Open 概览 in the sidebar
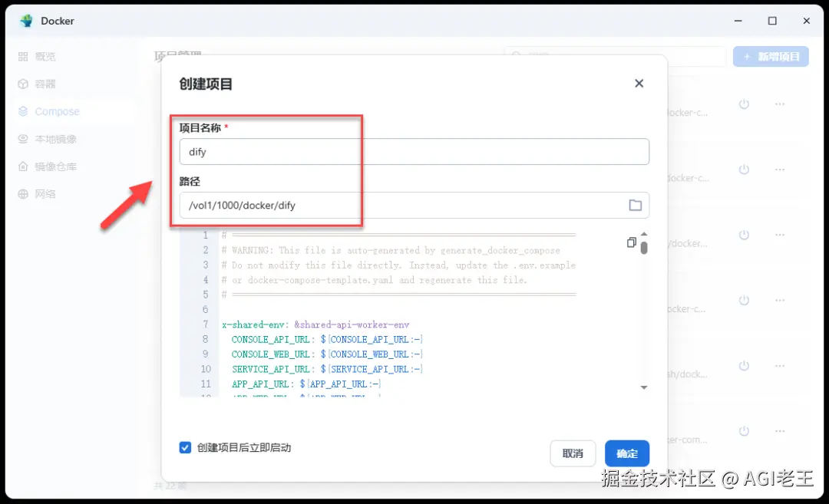The height and width of the screenshot is (504, 829). [x=45, y=57]
